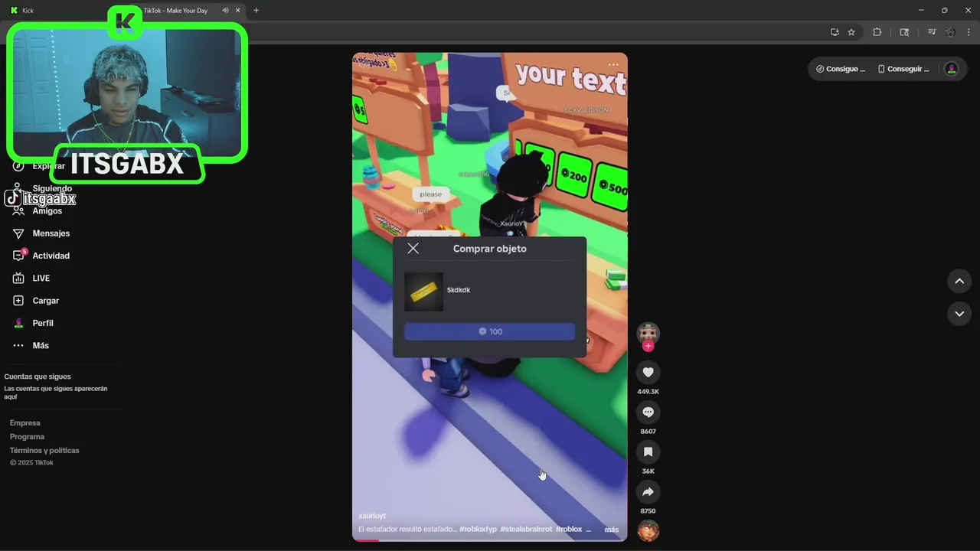Like the video with the heart icon

(x=648, y=372)
